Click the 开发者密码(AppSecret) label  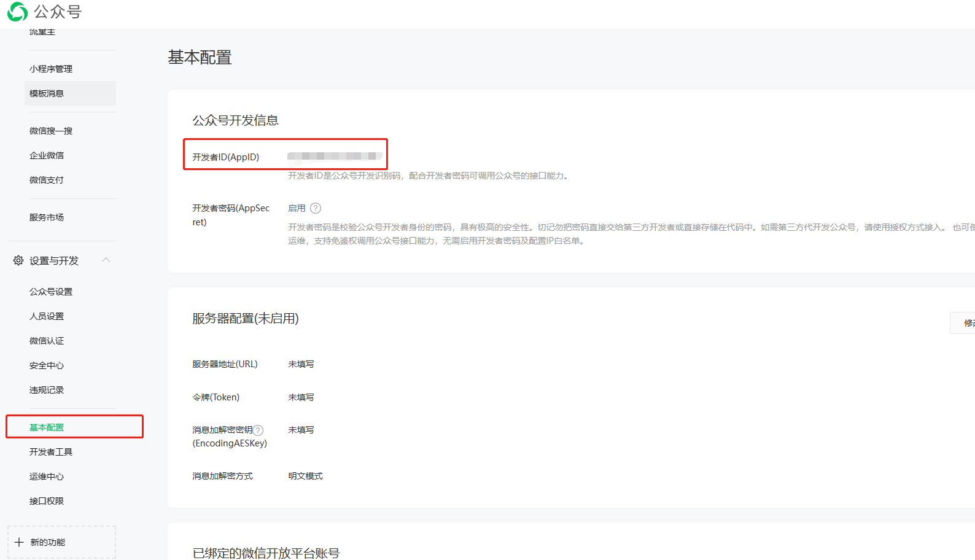click(231, 215)
